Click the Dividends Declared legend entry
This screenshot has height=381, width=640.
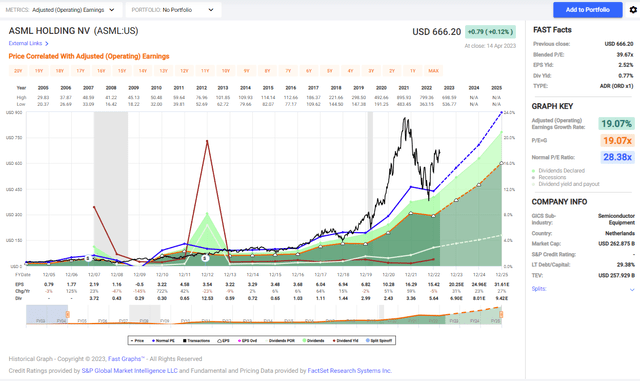[561, 171]
